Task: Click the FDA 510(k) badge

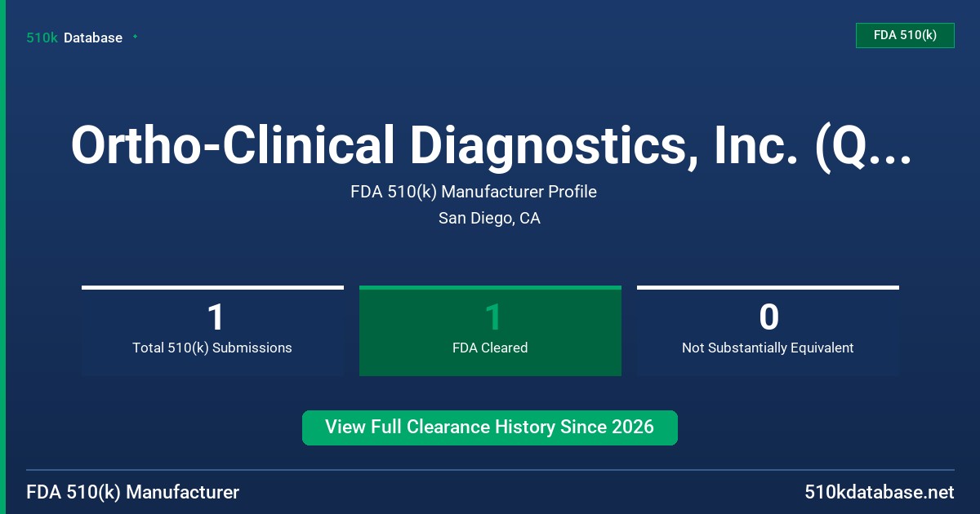Action: [x=905, y=35]
